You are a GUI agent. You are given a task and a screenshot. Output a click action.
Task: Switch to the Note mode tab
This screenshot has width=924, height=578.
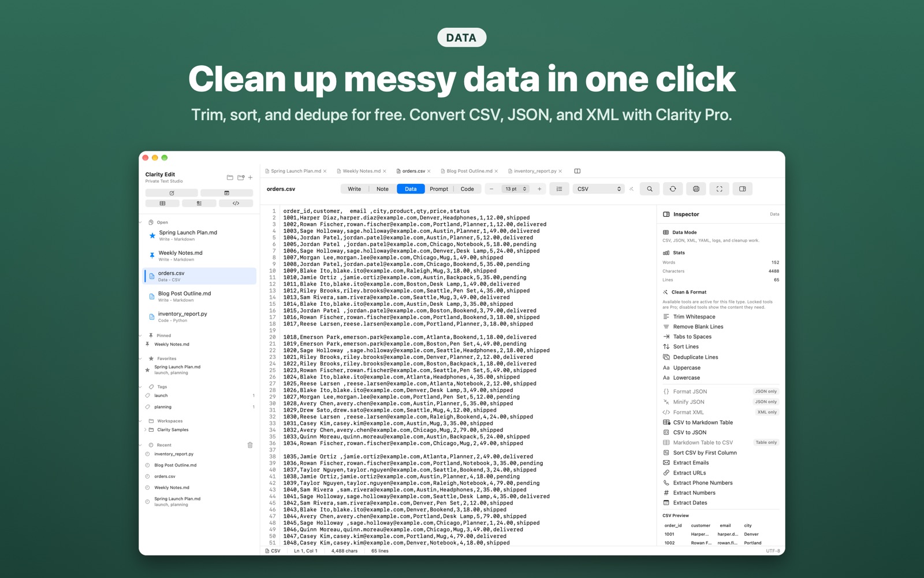[x=382, y=189]
